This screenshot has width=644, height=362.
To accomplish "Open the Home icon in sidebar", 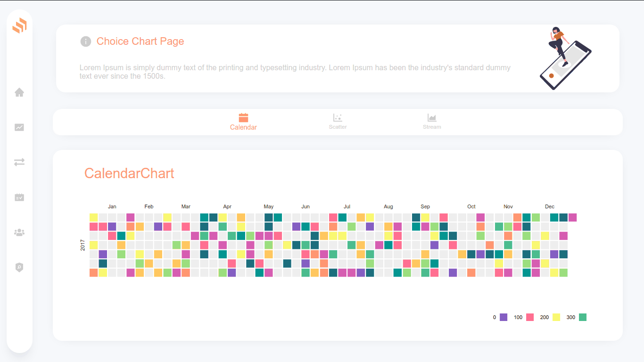I will tap(19, 92).
